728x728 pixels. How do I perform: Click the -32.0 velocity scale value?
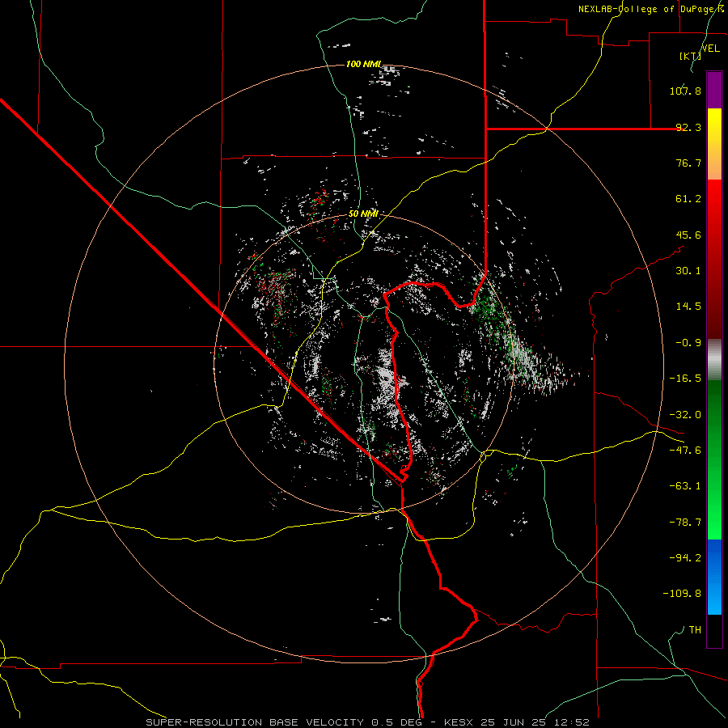[x=685, y=415]
